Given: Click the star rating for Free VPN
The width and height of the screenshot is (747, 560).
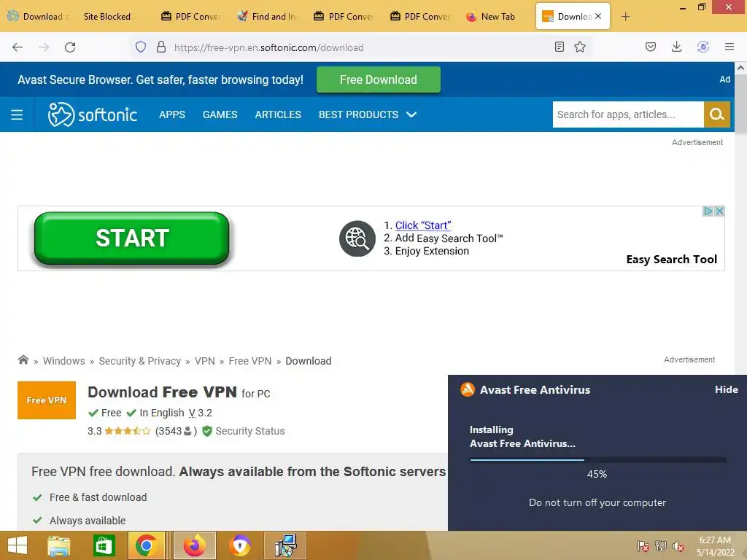Looking at the screenshot, I should pyautogui.click(x=127, y=431).
